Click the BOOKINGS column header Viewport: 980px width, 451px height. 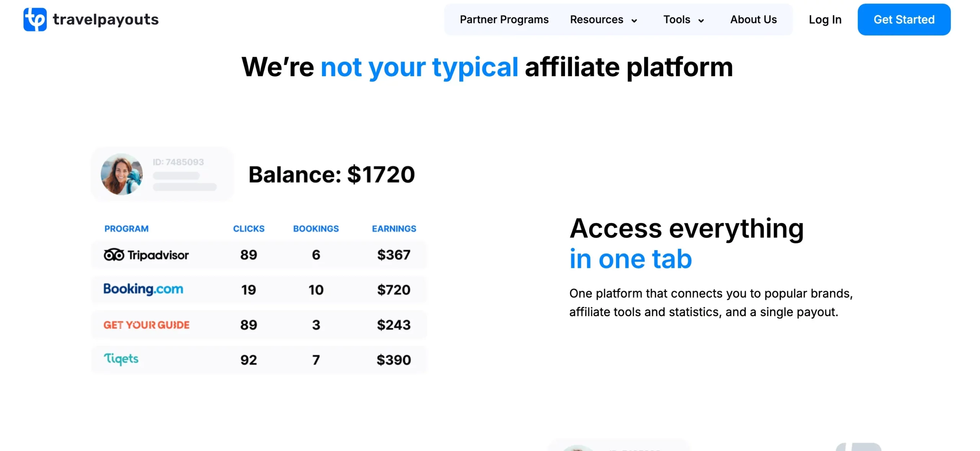[316, 229]
